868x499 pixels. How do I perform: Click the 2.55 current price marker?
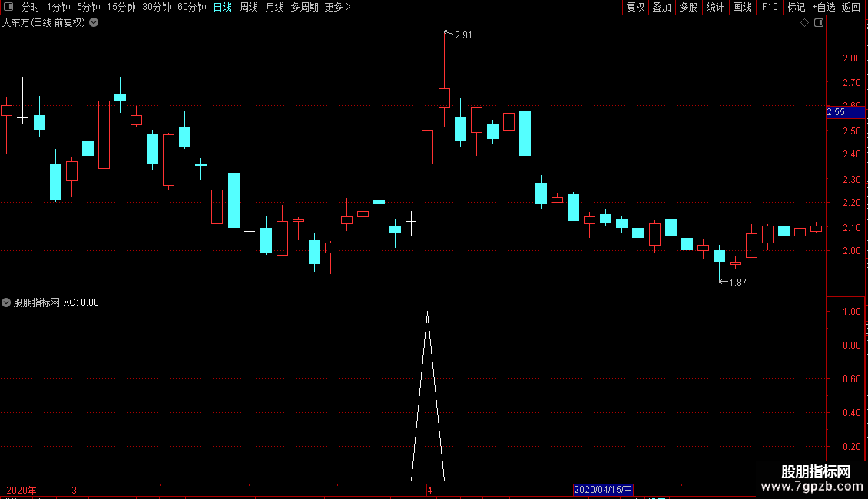tap(845, 112)
